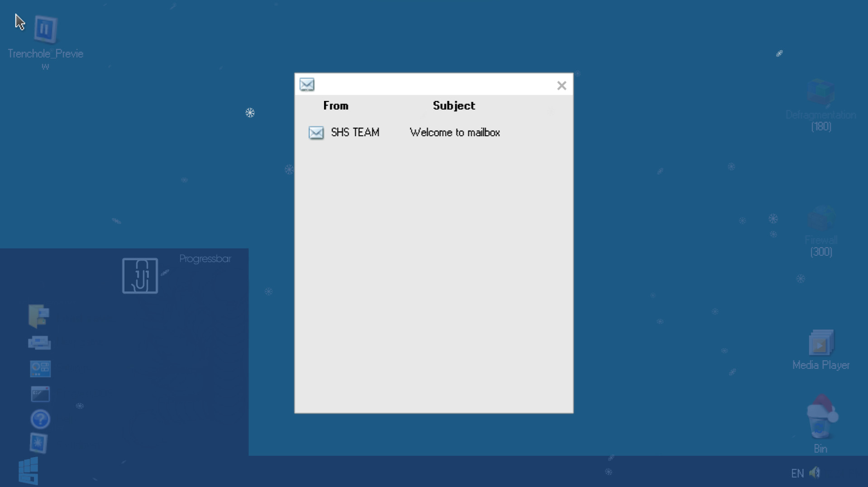
Task: Open the Trenchole_Preview desktop icon
Action: point(45,30)
